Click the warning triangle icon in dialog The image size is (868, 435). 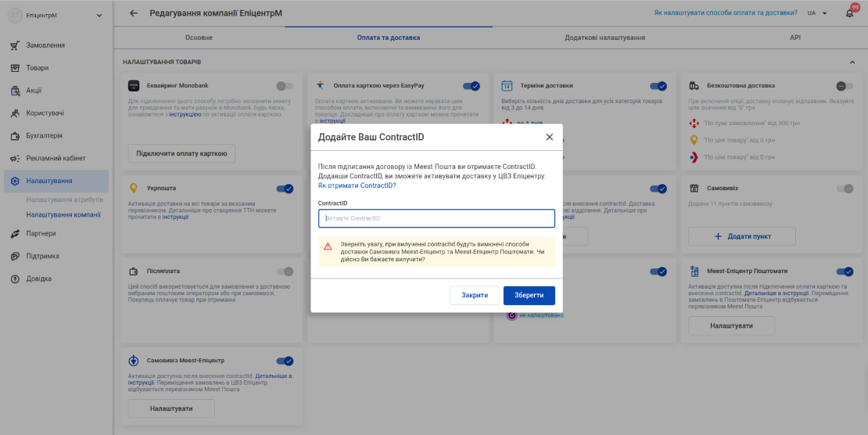pos(328,246)
